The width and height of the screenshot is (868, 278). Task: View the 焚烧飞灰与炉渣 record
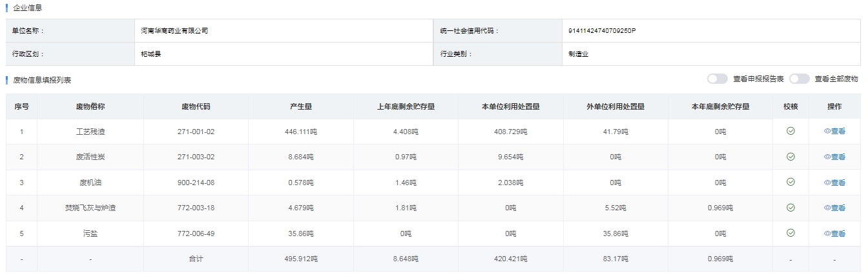click(834, 208)
